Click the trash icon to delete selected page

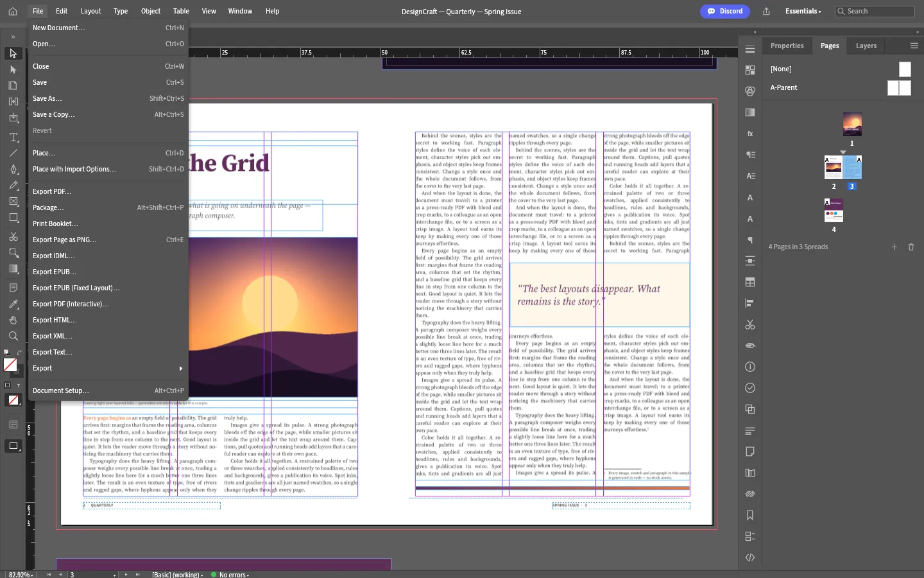point(911,247)
